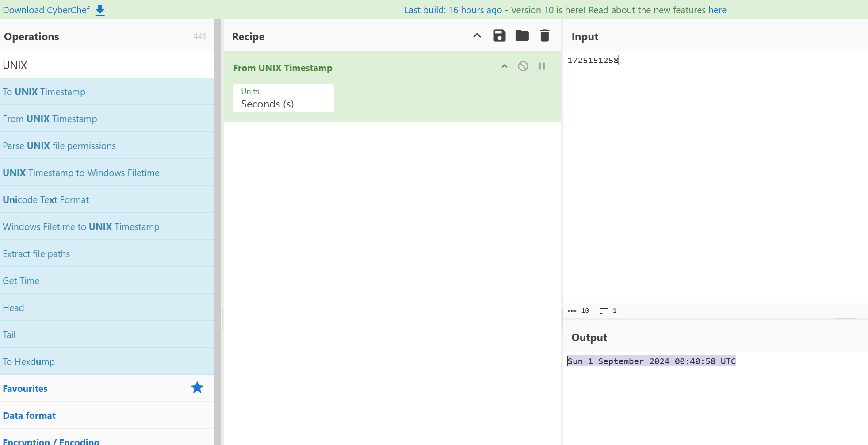The width and height of the screenshot is (868, 445).
Task: Open the Units dropdown
Action: point(283,99)
